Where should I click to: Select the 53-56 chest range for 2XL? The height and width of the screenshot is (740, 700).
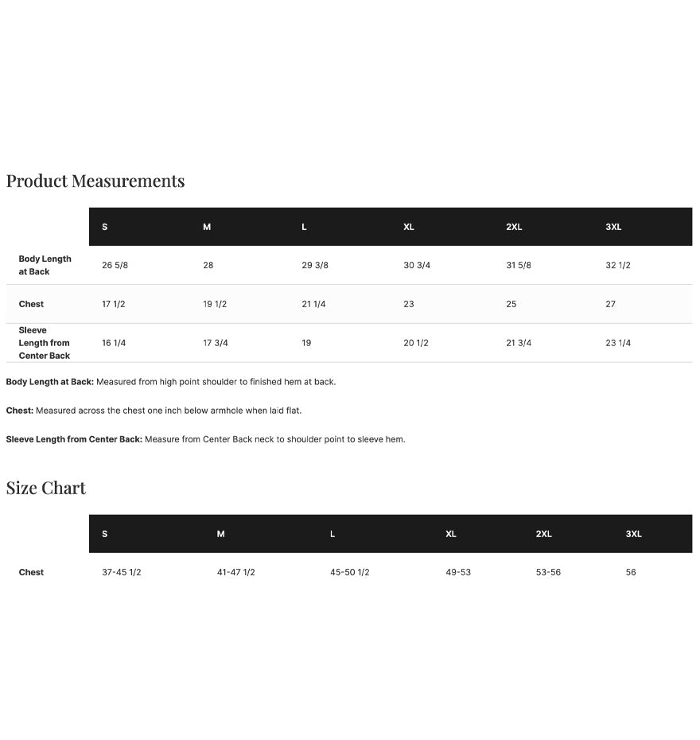point(548,572)
